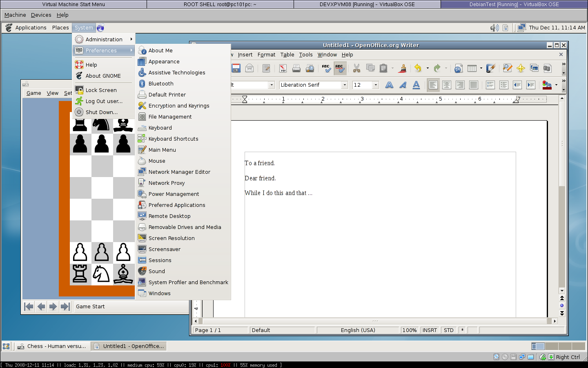588x368 pixels.
Task: Click the Undo arrow icon
Action: pos(418,68)
